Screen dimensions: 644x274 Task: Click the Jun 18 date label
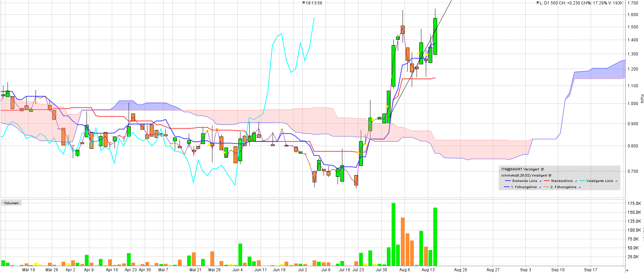279,270
